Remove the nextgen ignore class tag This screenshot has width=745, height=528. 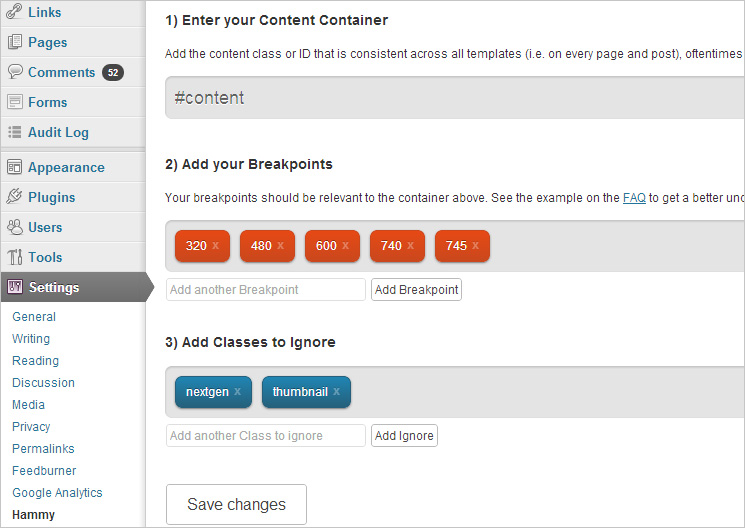point(237,392)
